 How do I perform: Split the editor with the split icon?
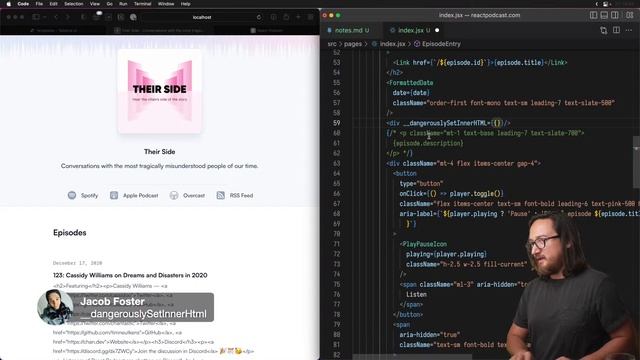616,30
